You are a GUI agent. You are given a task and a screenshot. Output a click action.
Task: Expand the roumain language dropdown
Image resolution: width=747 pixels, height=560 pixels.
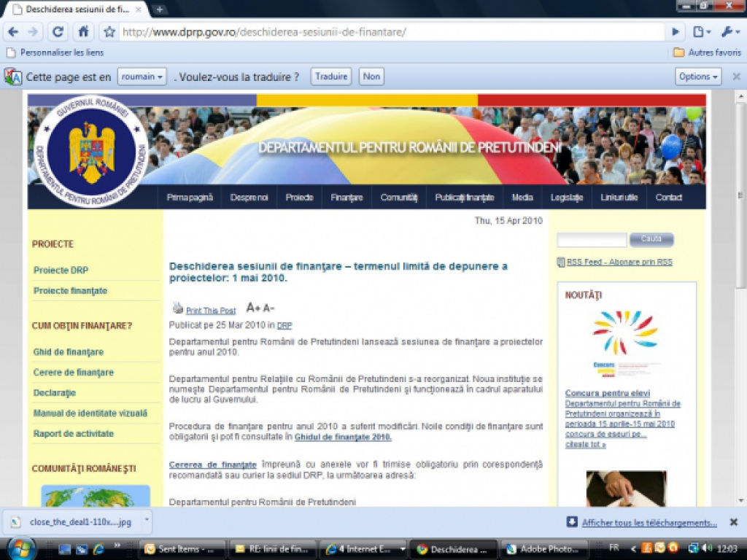point(142,77)
